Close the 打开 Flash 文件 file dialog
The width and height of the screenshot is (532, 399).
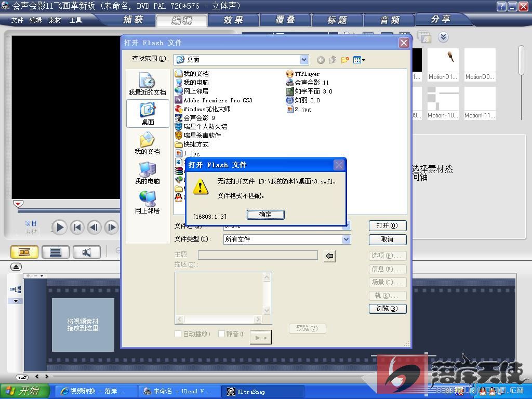[x=404, y=43]
